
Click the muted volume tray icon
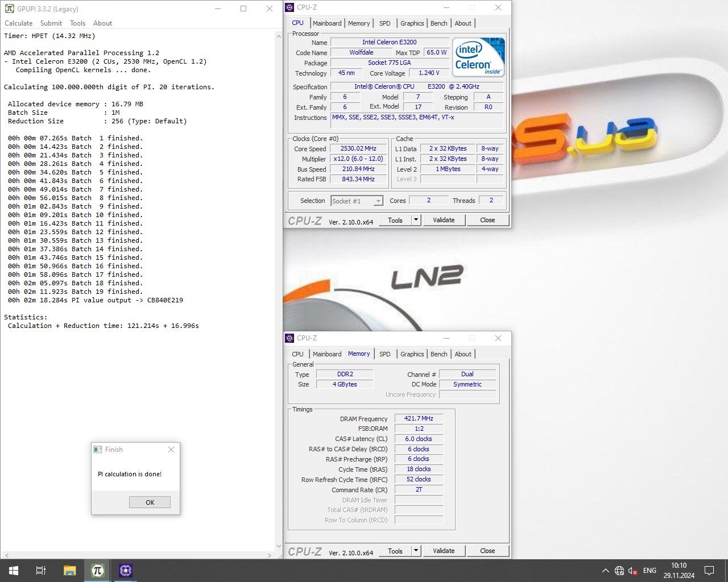click(632, 571)
